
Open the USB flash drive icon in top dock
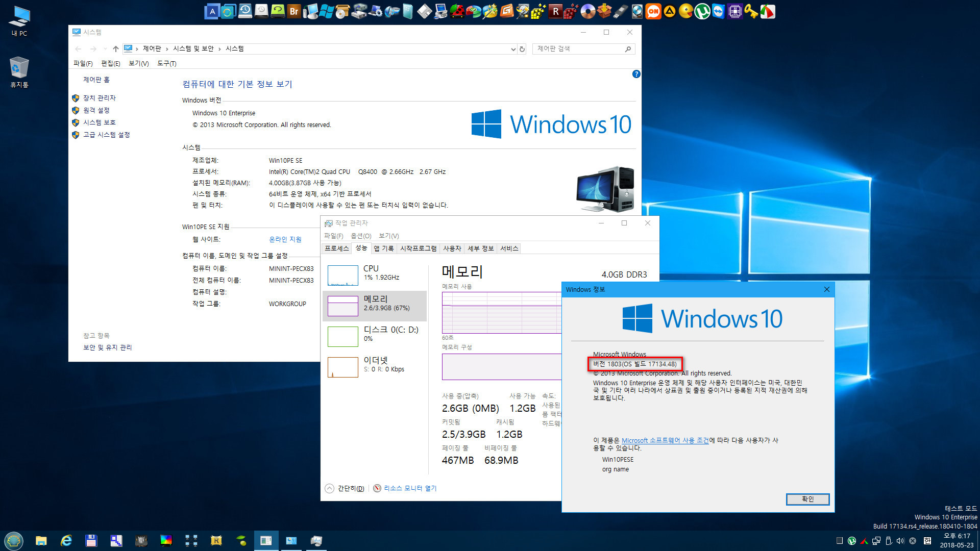[x=621, y=11]
